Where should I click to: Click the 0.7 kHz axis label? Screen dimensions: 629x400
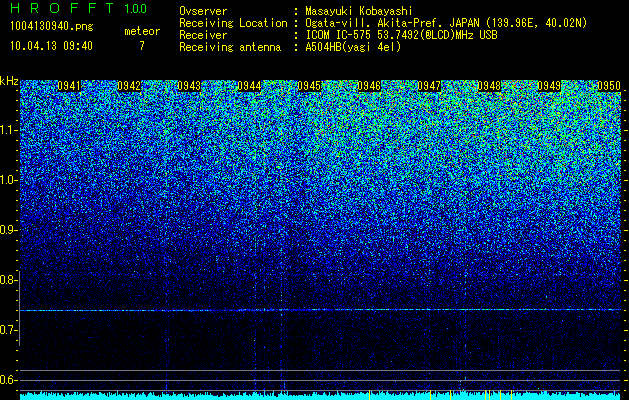pyautogui.click(x=7, y=330)
